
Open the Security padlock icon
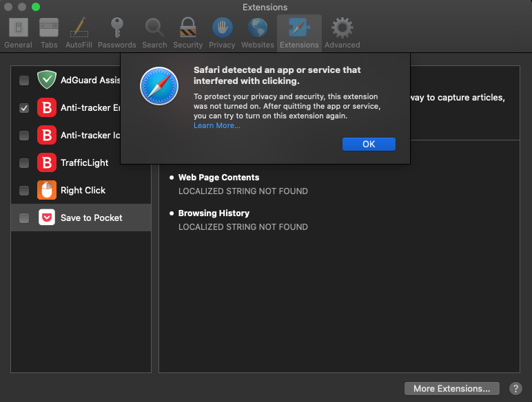[x=188, y=27]
